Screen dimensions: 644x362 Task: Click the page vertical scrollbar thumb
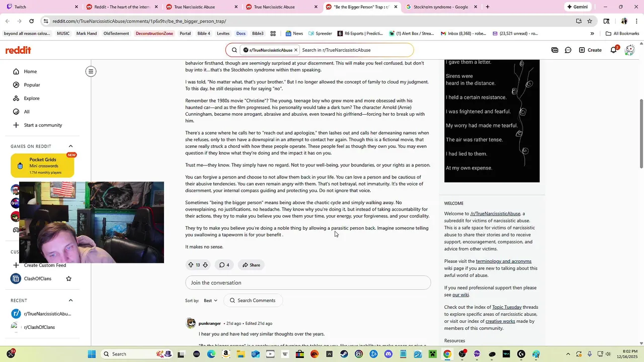pos(641,133)
